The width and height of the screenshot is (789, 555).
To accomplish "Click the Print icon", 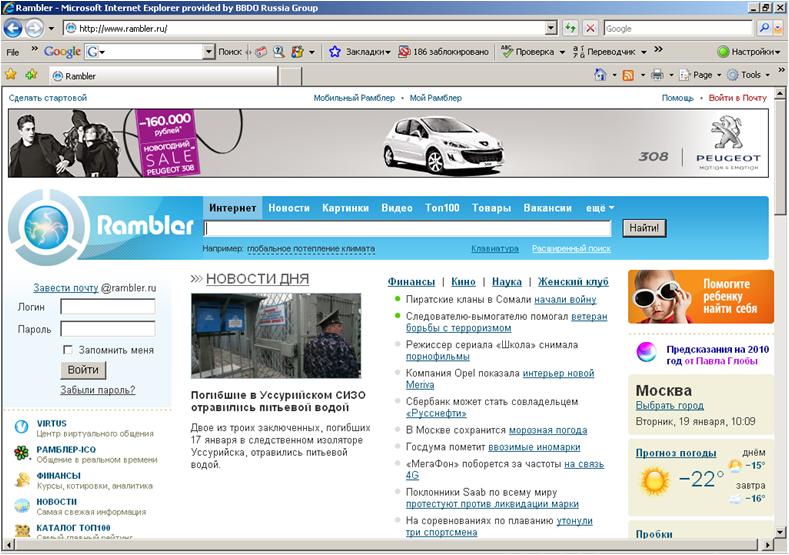I will (657, 75).
